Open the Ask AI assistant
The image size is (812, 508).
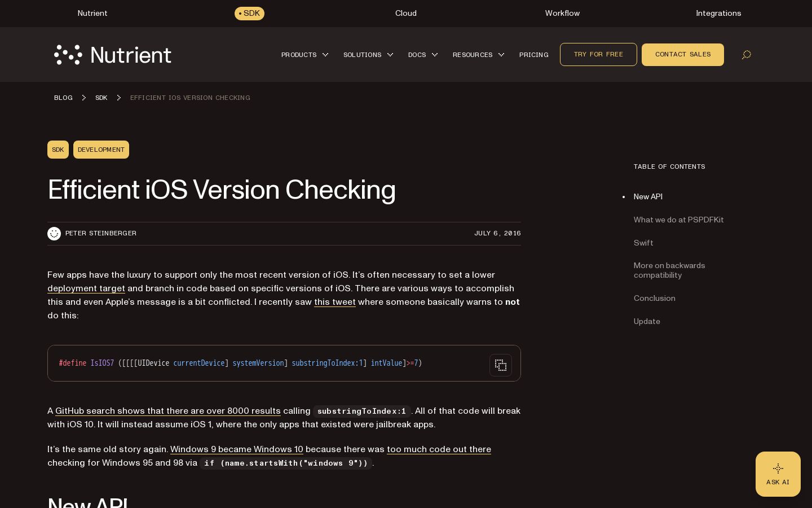778,474
